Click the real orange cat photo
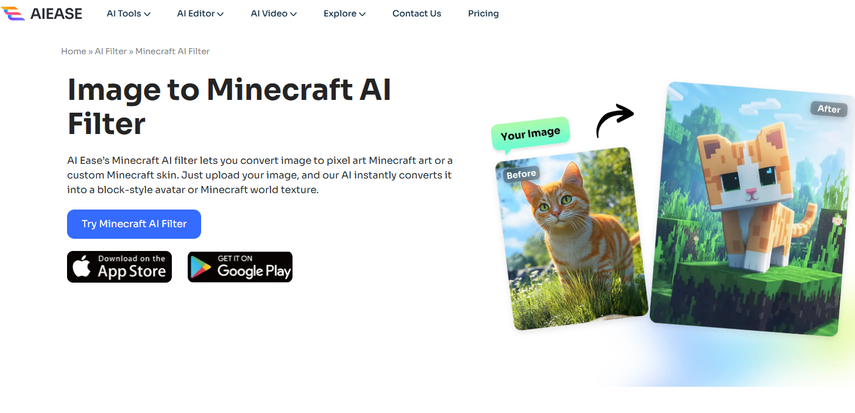This screenshot has width=855, height=413. pyautogui.click(x=570, y=238)
